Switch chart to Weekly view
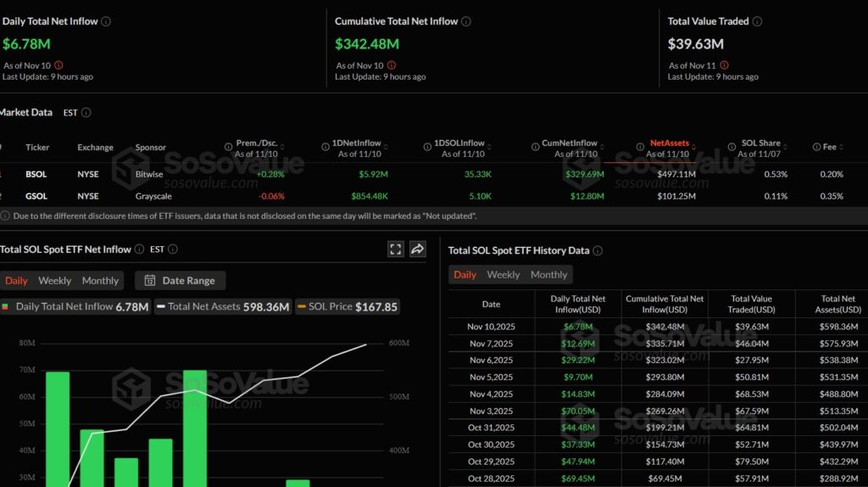Screen dimensions: 868x487 (x=55, y=280)
